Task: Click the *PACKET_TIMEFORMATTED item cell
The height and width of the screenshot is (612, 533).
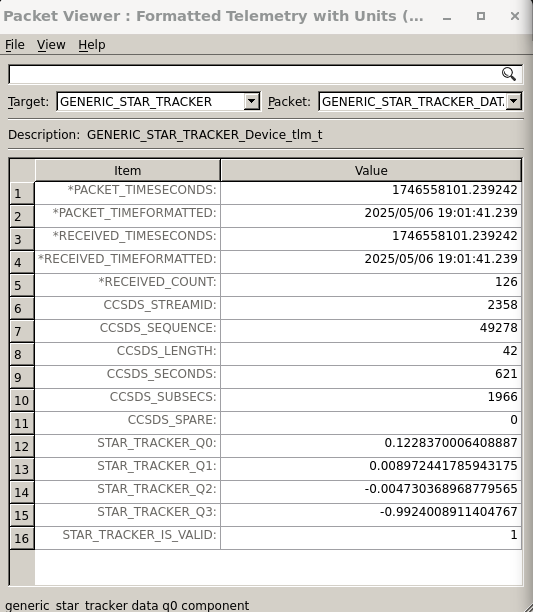Action: click(128, 216)
